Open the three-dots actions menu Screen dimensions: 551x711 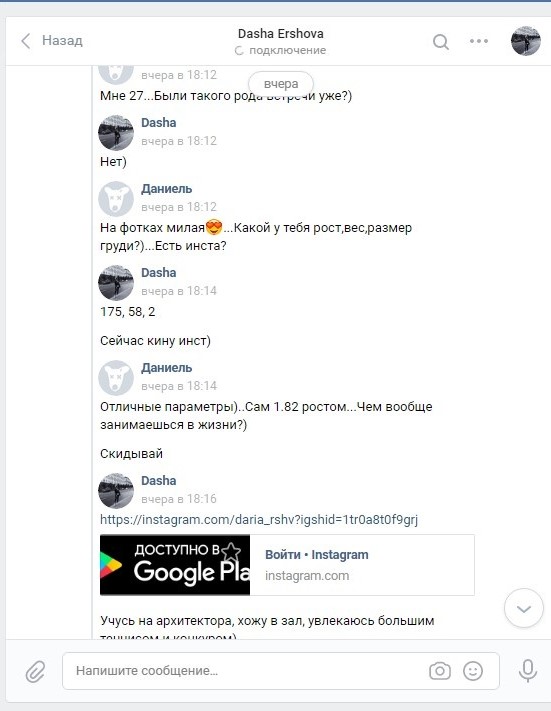click(x=479, y=41)
